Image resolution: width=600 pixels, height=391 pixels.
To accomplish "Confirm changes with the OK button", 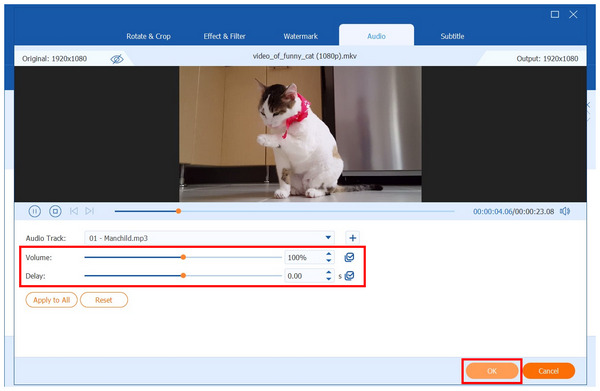I will pos(492,371).
